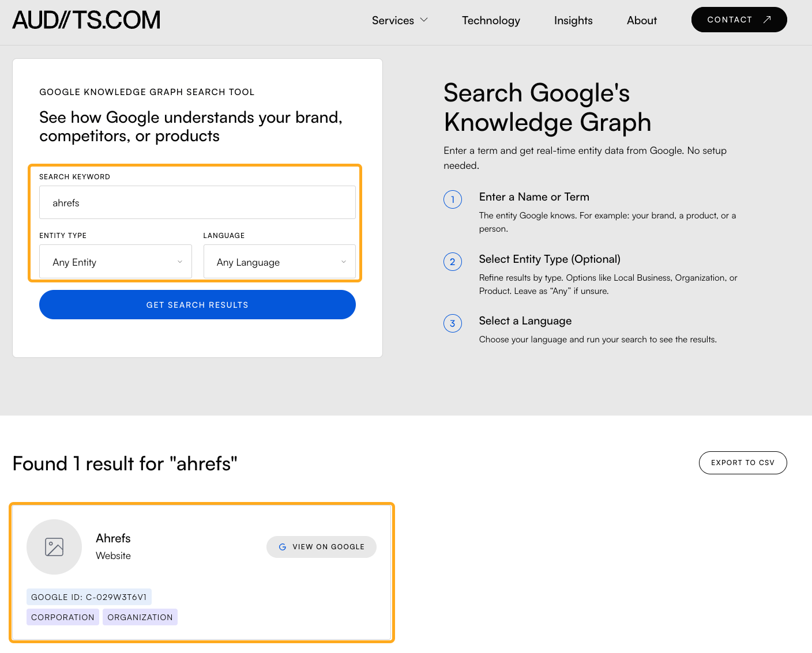
Task: Click the CONTACT button
Action: pyautogui.click(x=739, y=20)
